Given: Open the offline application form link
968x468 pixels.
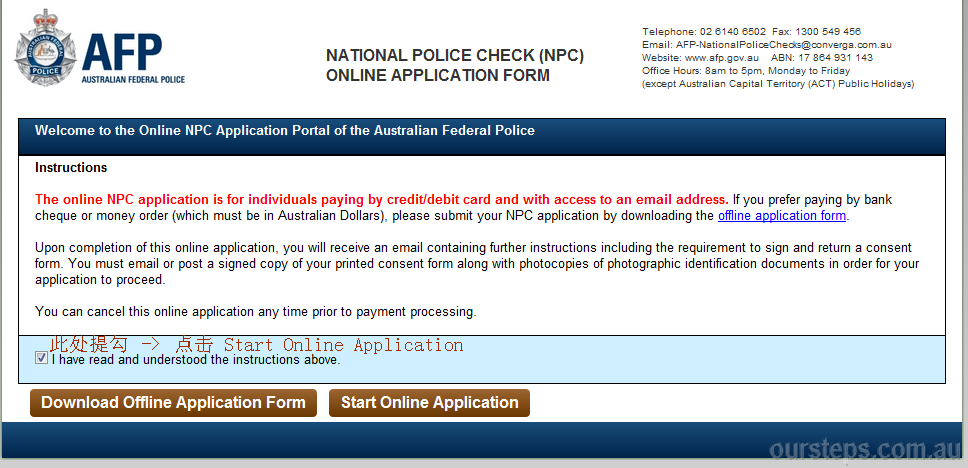Looking at the screenshot, I should pyautogui.click(x=782, y=216).
